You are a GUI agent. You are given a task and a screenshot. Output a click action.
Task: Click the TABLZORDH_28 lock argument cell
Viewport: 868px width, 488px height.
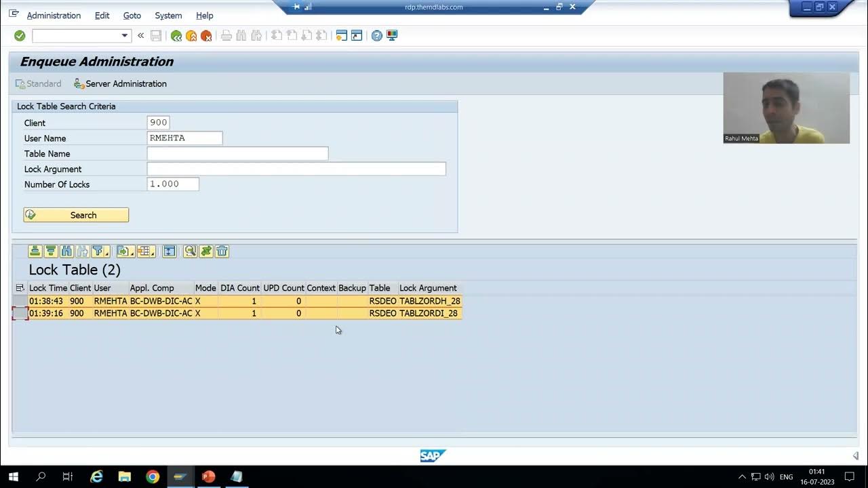430,301
